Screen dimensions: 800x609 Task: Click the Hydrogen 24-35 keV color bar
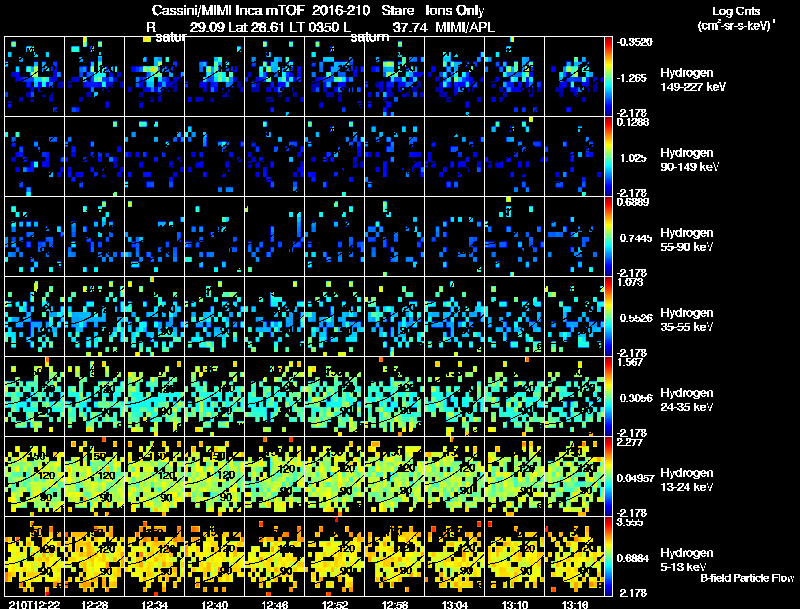[x=608, y=396]
